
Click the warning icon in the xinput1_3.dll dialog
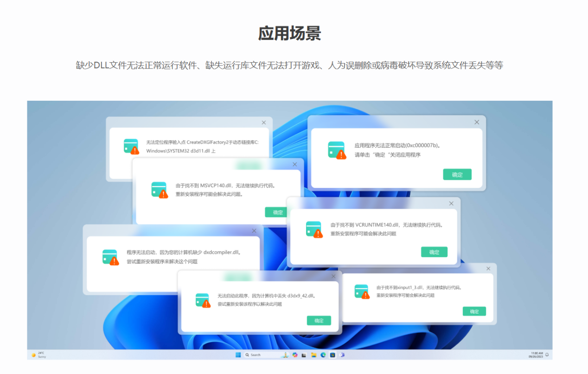362,292
